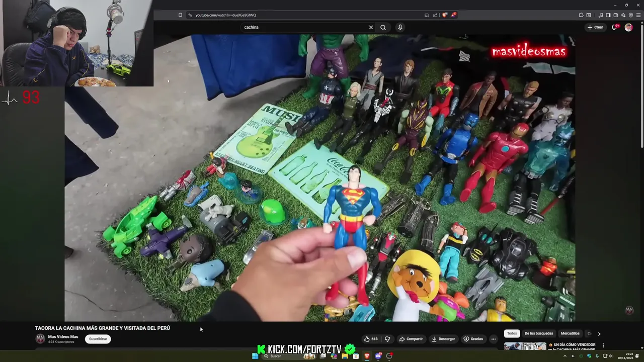
Task: Open Brave Rewards triangle icon
Action: click(453, 15)
